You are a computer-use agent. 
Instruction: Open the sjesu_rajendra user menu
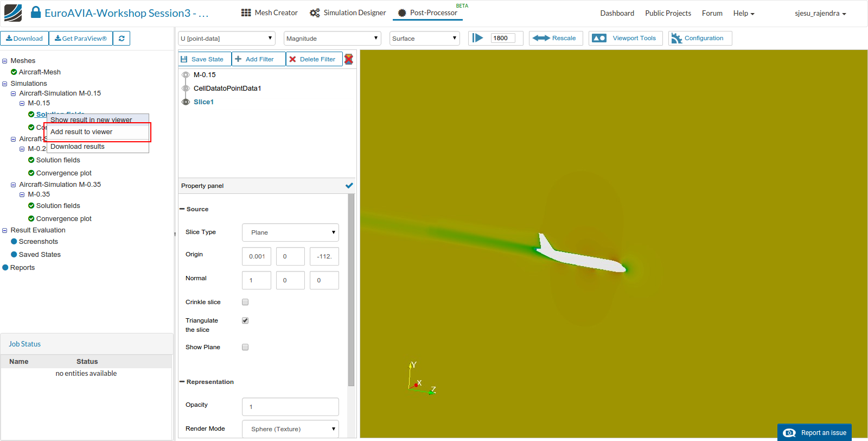[820, 13]
